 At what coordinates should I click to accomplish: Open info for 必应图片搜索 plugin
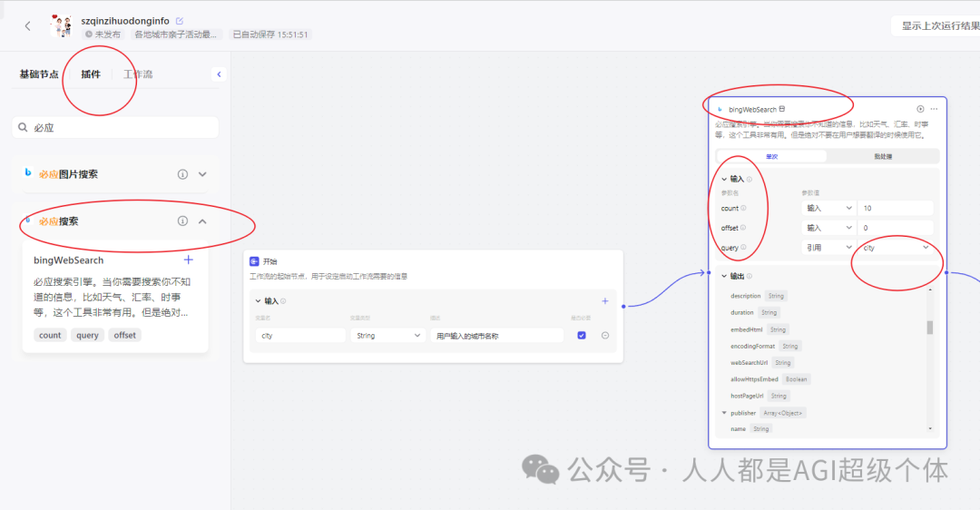click(x=182, y=174)
